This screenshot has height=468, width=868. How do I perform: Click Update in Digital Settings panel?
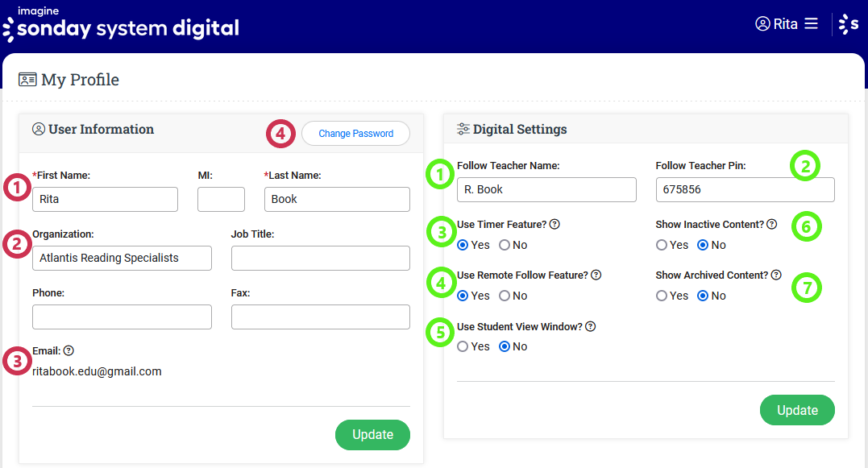click(x=797, y=410)
